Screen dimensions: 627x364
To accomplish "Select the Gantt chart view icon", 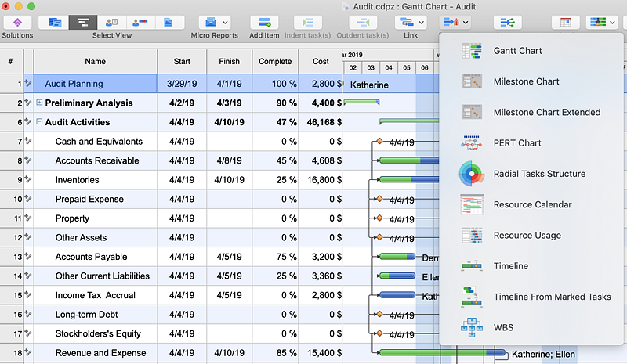I will [83, 23].
